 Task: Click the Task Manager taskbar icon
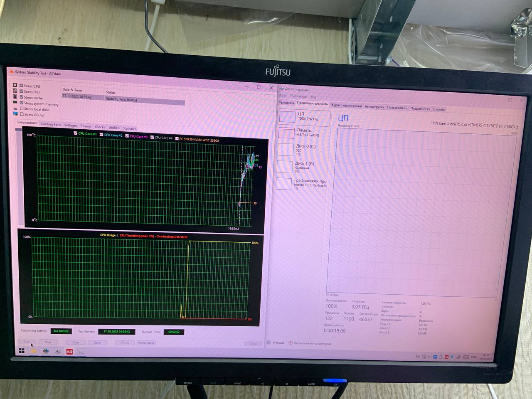(x=81, y=352)
